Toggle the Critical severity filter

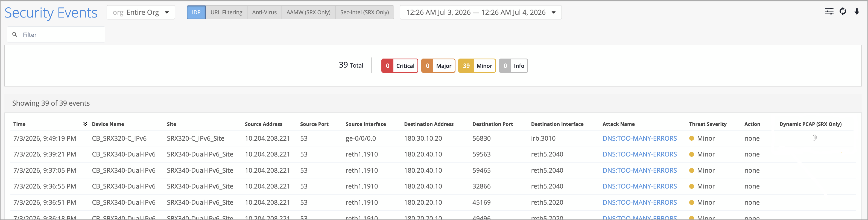[x=400, y=66]
